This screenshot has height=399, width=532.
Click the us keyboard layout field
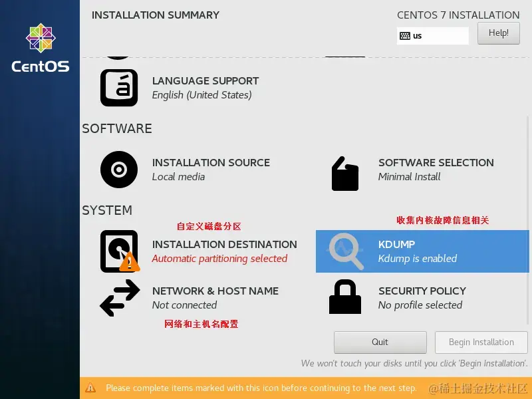point(433,36)
